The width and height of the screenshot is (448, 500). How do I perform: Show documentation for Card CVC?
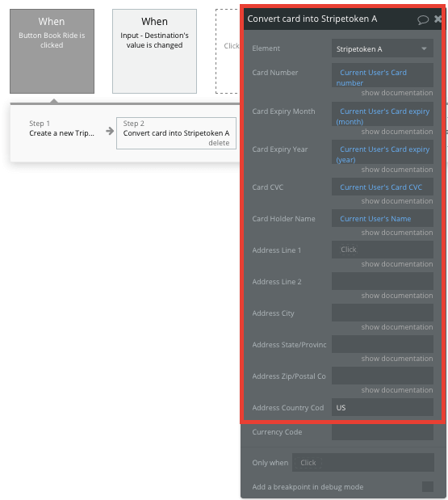(397, 201)
